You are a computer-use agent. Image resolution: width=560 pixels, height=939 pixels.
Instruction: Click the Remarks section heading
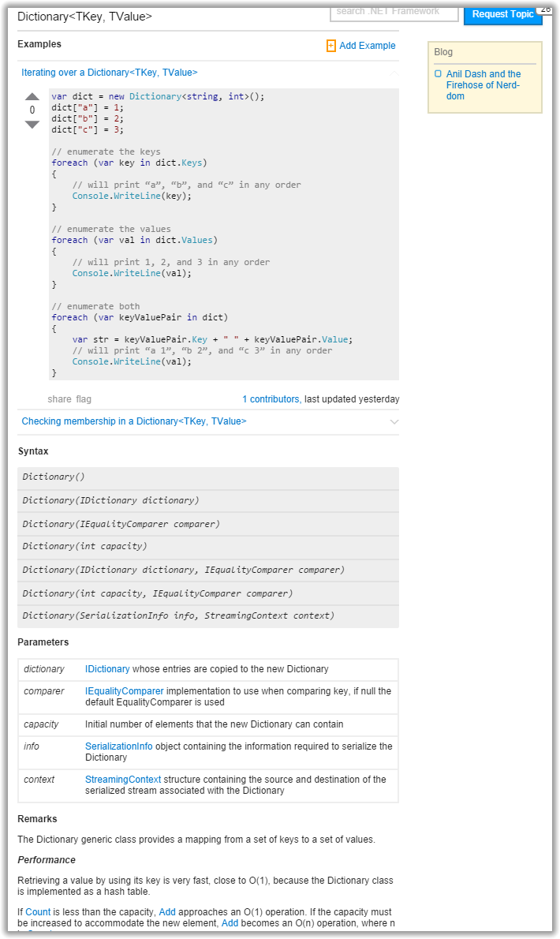click(37, 819)
